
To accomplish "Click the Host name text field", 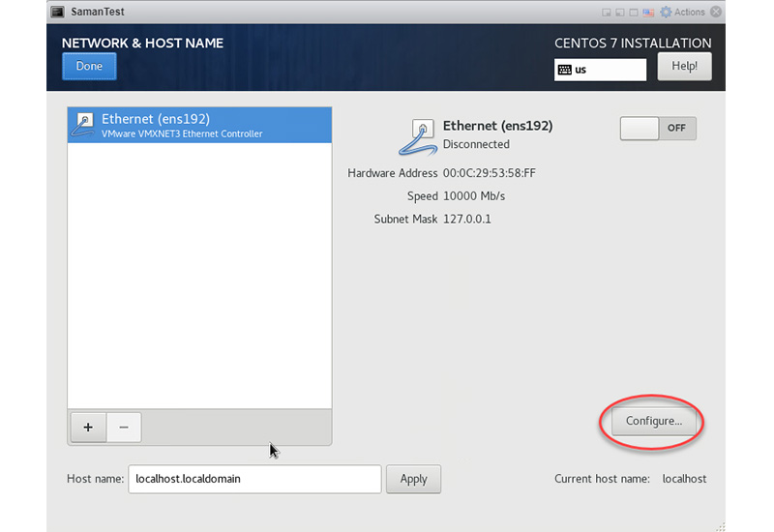I will tap(253, 479).
